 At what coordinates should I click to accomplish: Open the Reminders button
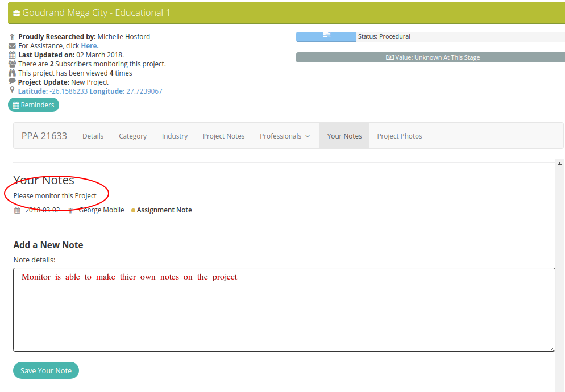34,105
